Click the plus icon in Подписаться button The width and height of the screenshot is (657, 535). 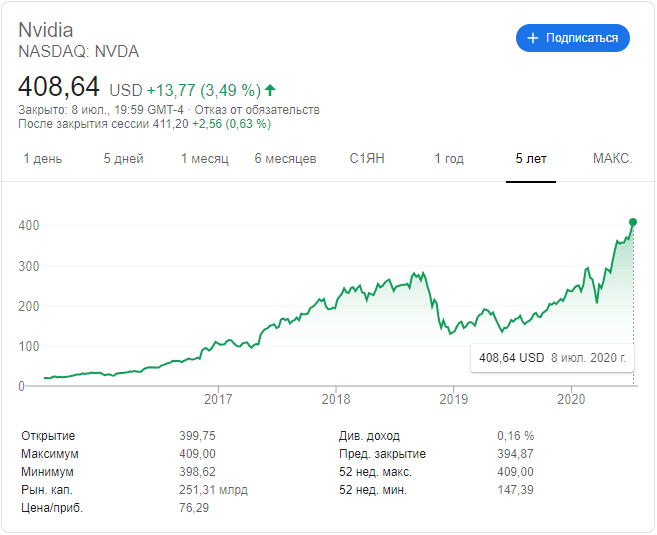coord(533,38)
